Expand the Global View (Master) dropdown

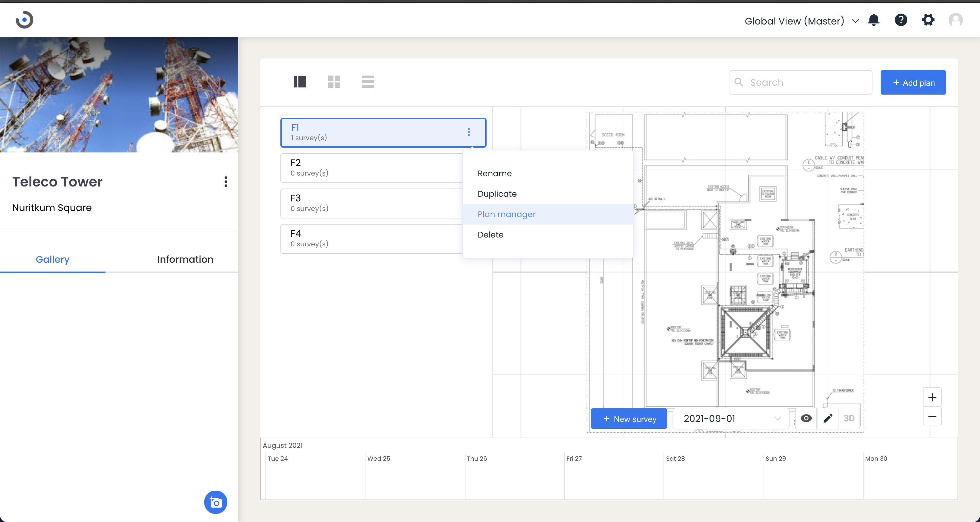(802, 21)
